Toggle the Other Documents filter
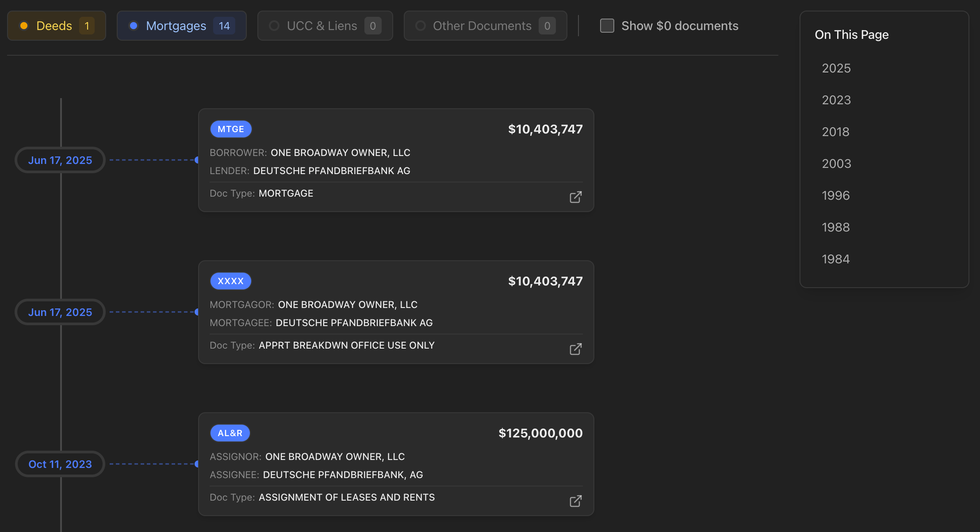The image size is (980, 532). (x=485, y=26)
